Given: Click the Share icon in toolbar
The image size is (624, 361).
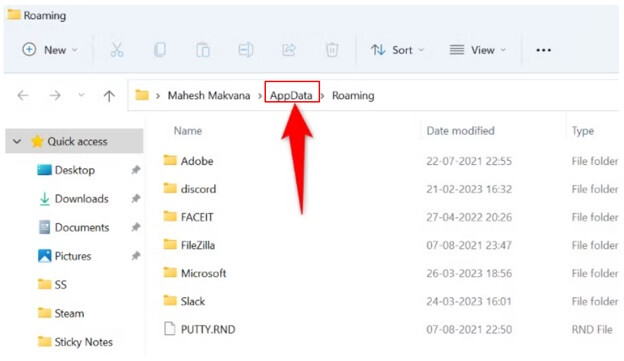Looking at the screenshot, I should coord(289,50).
